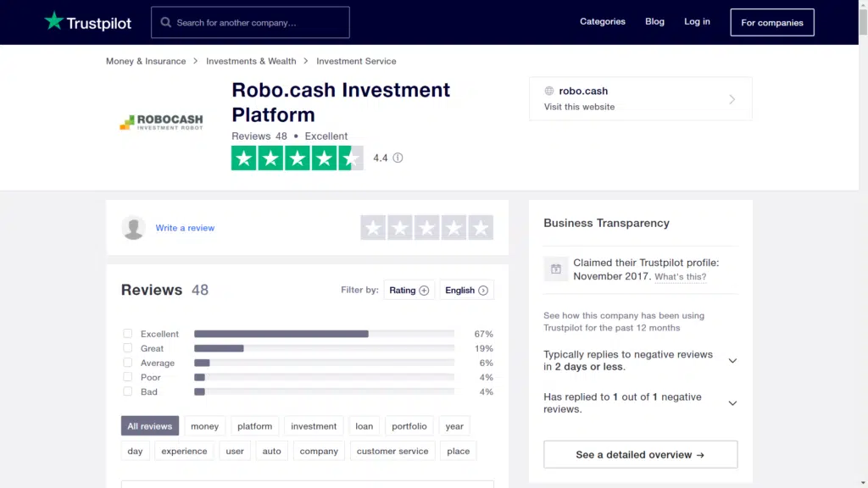
Task: Filter reviews by the auto tag
Action: 272,451
